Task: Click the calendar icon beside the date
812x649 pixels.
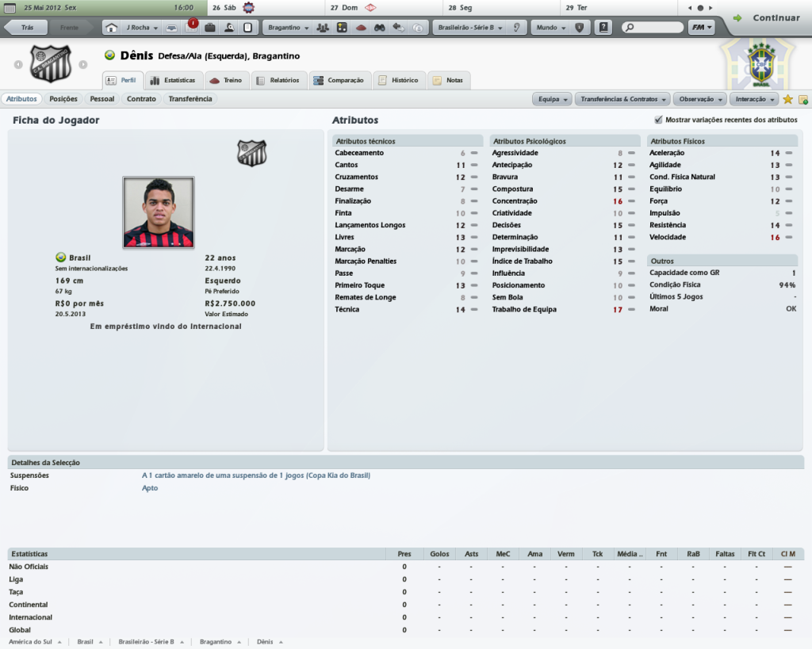Action: [10, 8]
